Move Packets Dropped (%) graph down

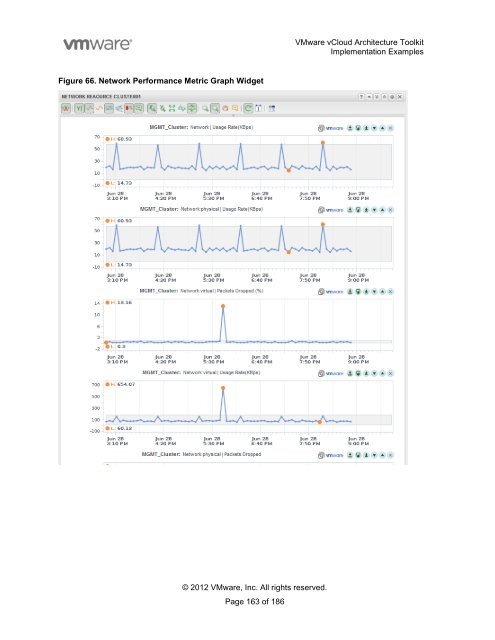coord(374,291)
